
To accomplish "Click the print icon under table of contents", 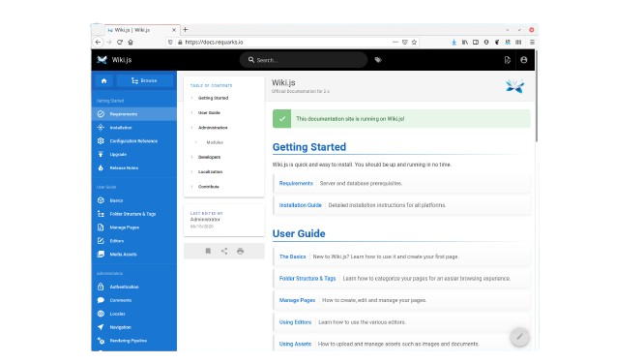I will (240, 251).
